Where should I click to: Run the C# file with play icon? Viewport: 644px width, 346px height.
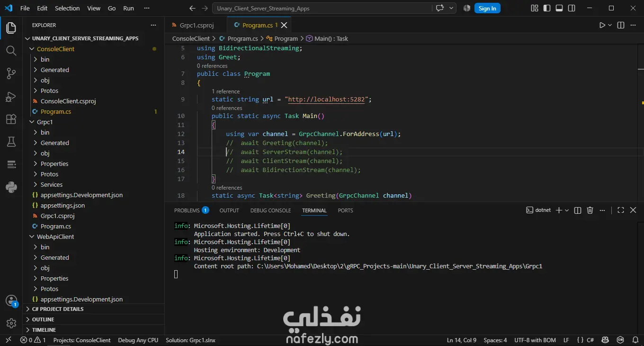point(602,25)
